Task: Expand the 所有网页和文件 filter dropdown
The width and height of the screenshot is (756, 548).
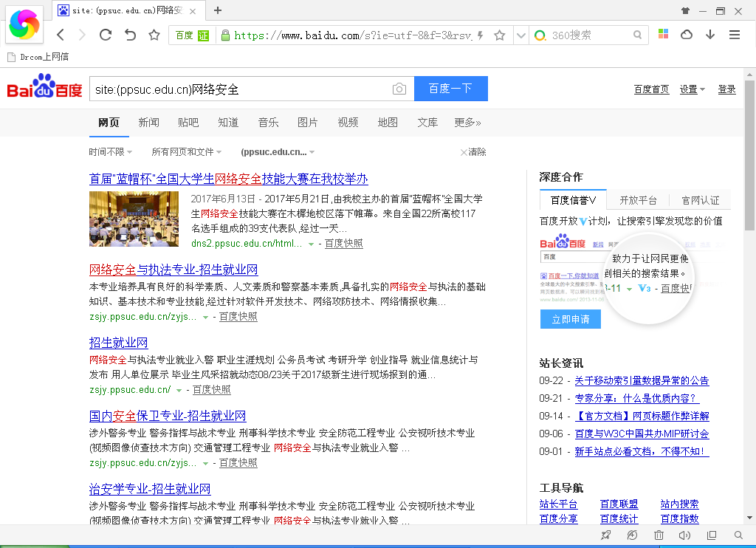Action: (x=187, y=152)
